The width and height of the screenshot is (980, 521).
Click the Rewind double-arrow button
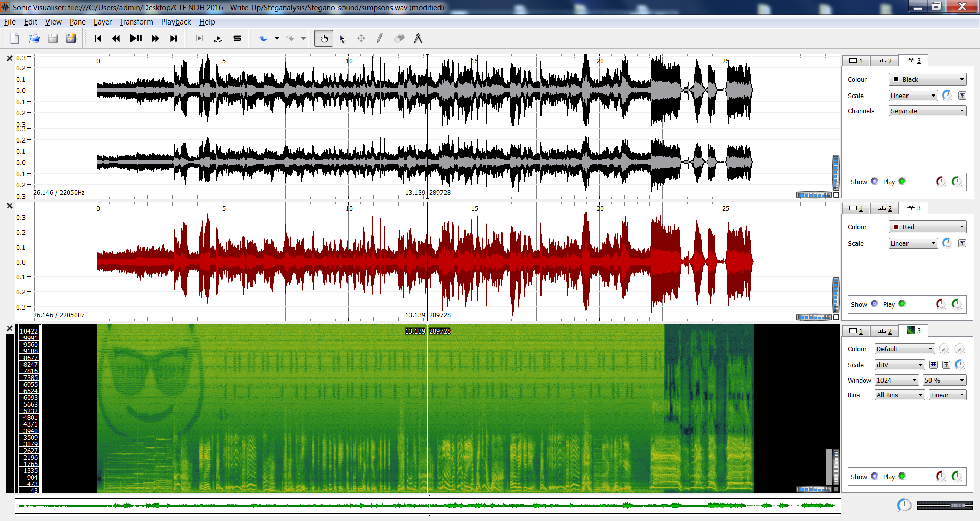116,38
